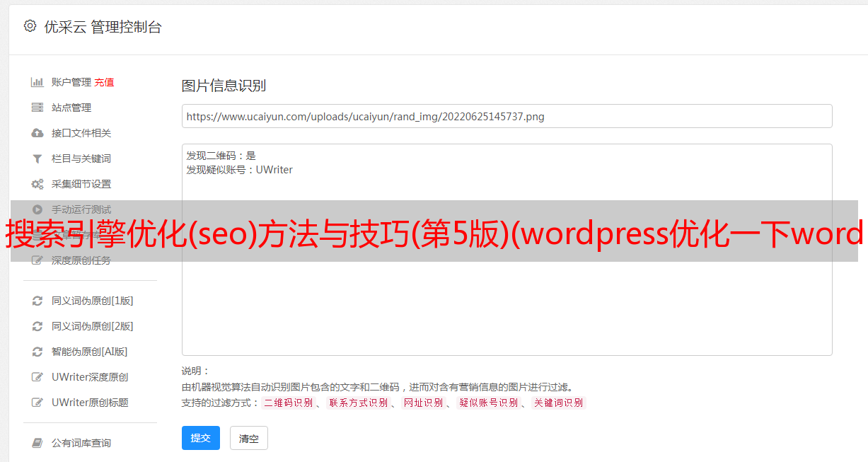Click the 二维码识别 tag
The image size is (868, 462).
pyautogui.click(x=289, y=403)
